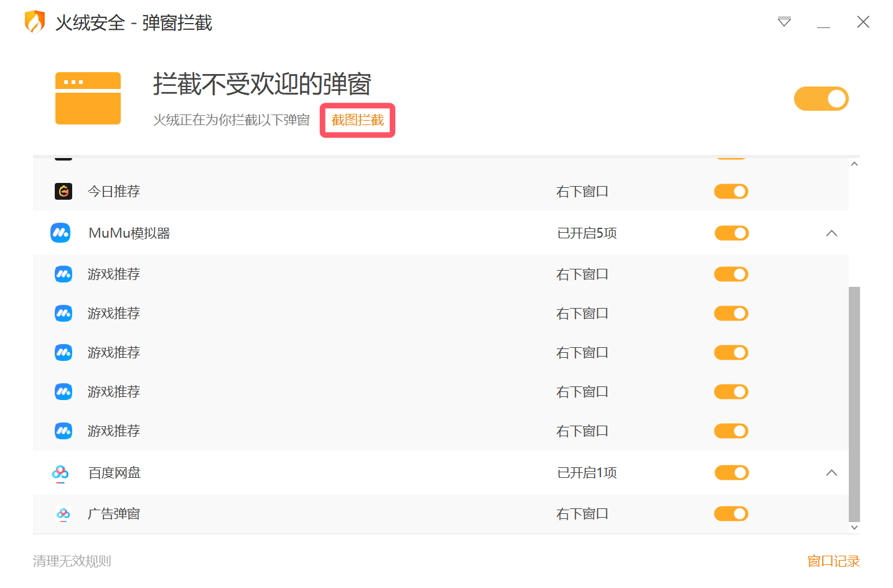
Task: Disable the main popup blocking switch
Action: (x=821, y=98)
